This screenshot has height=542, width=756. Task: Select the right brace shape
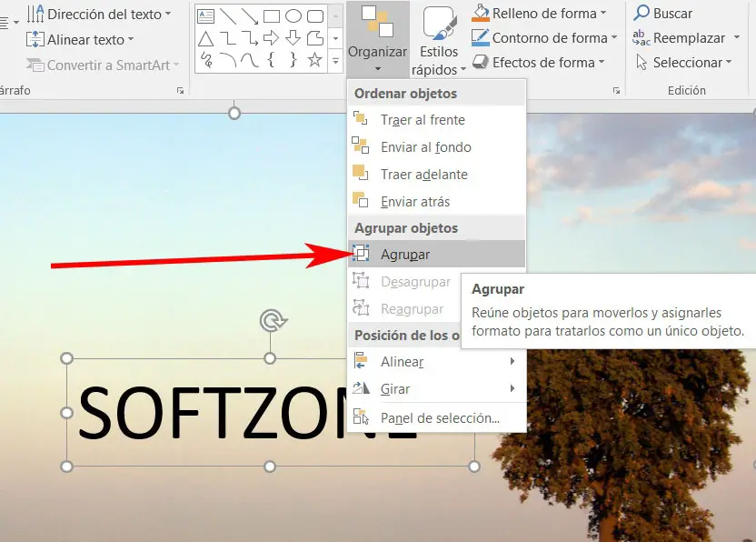coord(293,60)
